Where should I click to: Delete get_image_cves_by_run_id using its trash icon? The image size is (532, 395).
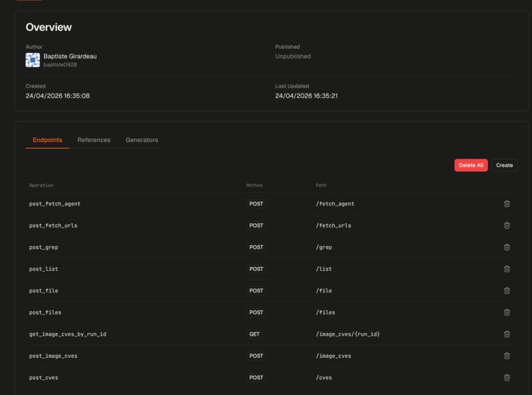(x=507, y=334)
